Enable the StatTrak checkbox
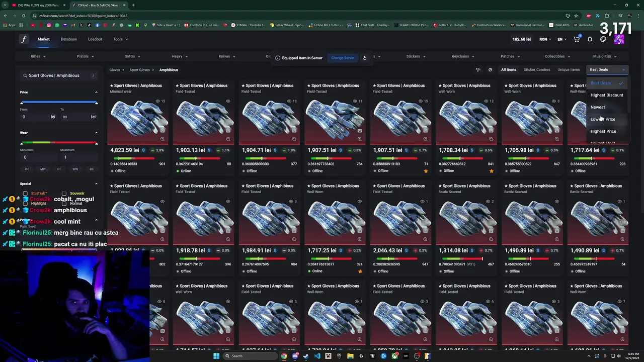644x362 pixels. 25,194
